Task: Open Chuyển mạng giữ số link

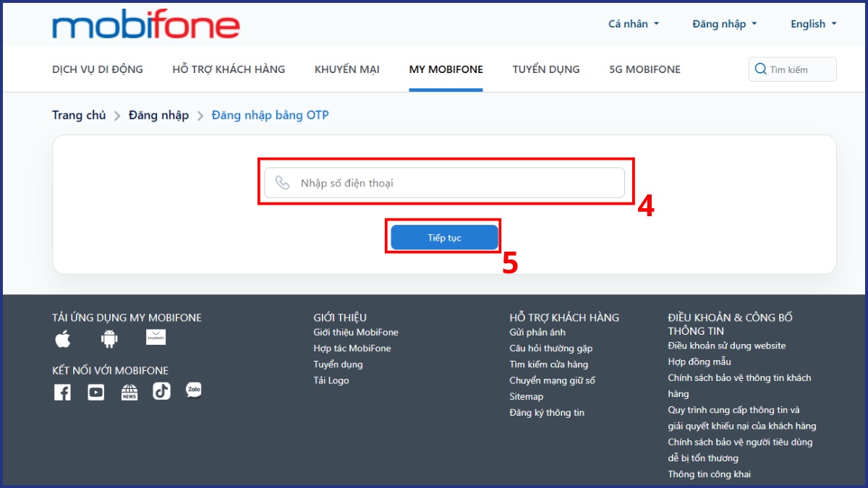Action: [x=553, y=380]
